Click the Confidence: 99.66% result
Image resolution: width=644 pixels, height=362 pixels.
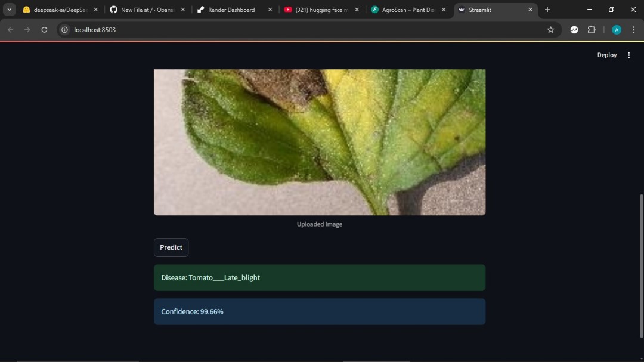[320, 311]
